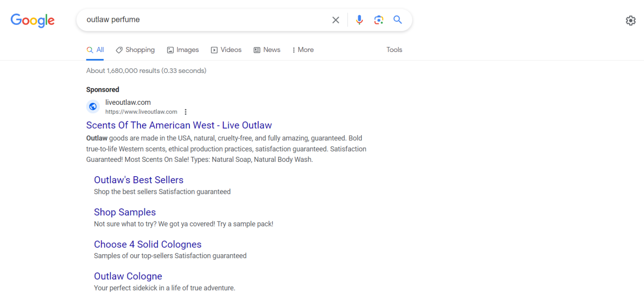Click inside the search input field
Viewport: 644px width, 302px height.
189,19
